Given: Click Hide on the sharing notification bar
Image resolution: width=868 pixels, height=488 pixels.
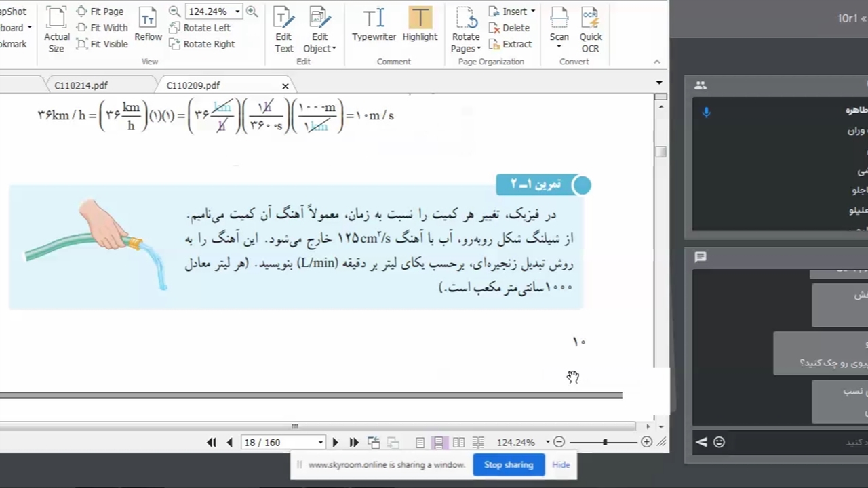Looking at the screenshot, I should point(561,465).
